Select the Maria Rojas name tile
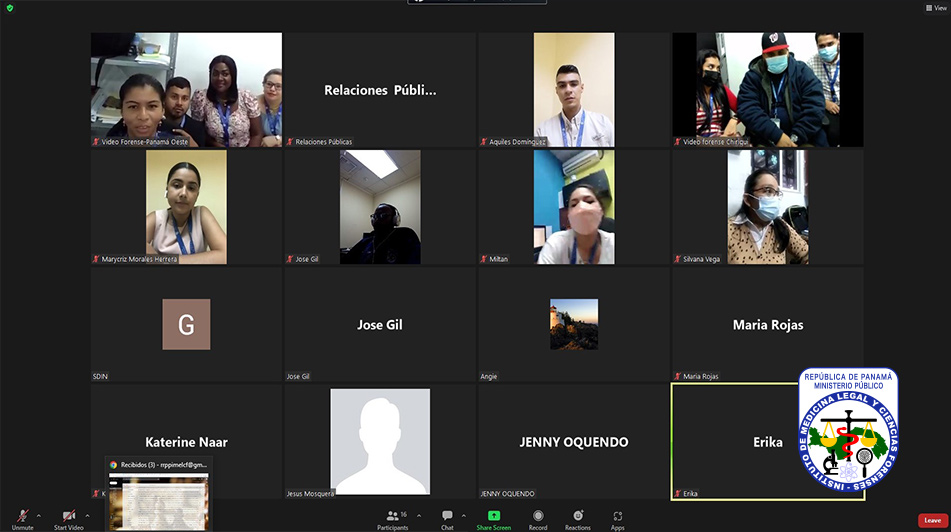The image size is (951, 532). pyautogui.click(x=768, y=324)
